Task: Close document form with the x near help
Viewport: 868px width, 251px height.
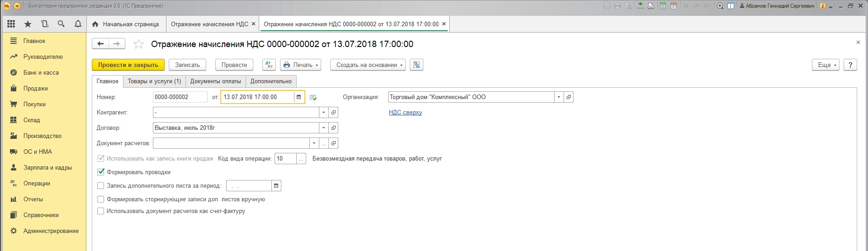Action: [858, 43]
